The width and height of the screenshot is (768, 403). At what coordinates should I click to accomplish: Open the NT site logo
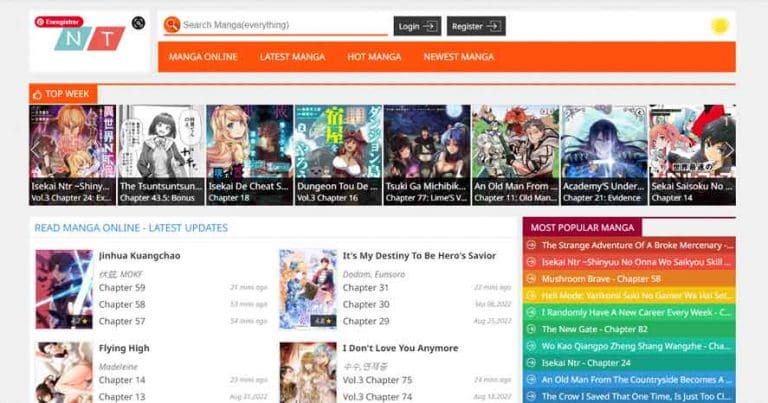pos(90,39)
